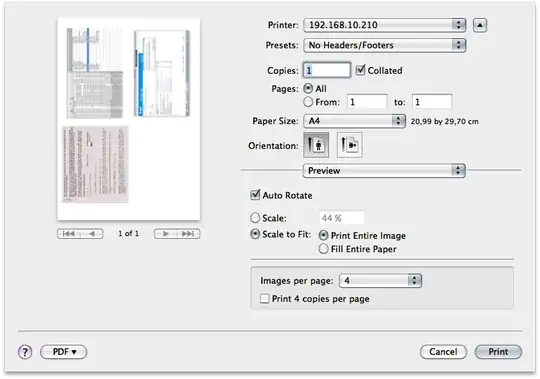Click the paper dimensions text 20,99 by 29,70 cm
This screenshot has height=379, width=540.
click(444, 122)
